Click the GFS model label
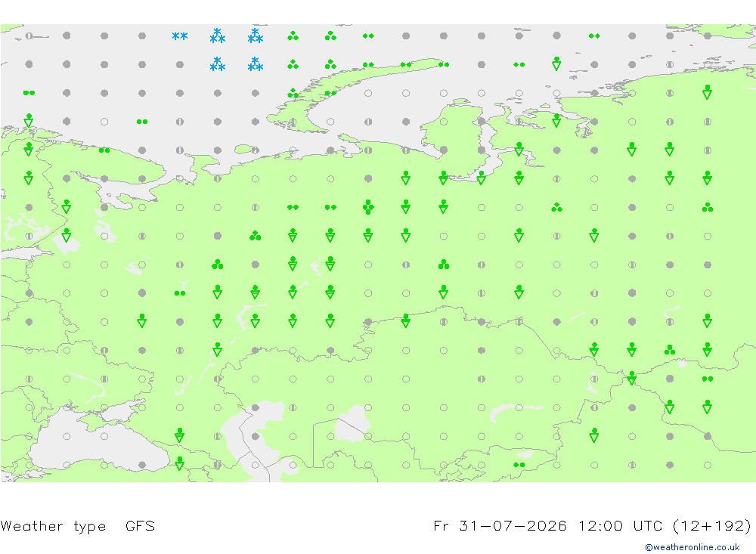 (141, 525)
